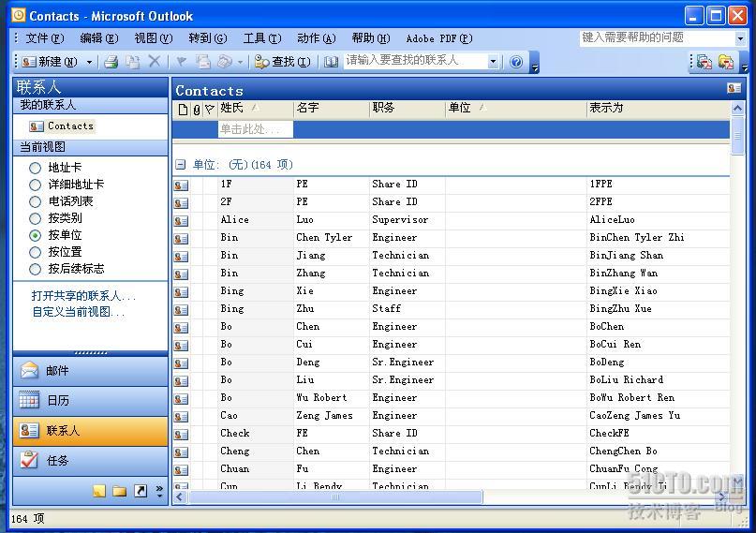
Task: Click the Follow Up flag icon
Action: pyautogui.click(x=182, y=62)
